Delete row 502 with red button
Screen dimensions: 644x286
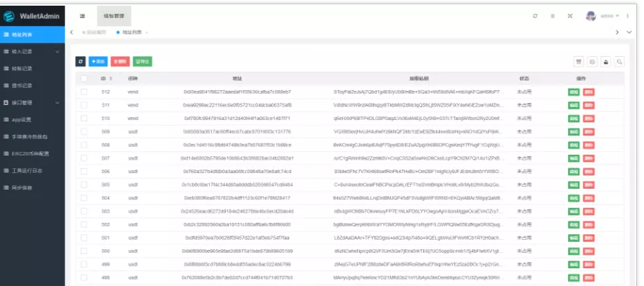(589, 225)
